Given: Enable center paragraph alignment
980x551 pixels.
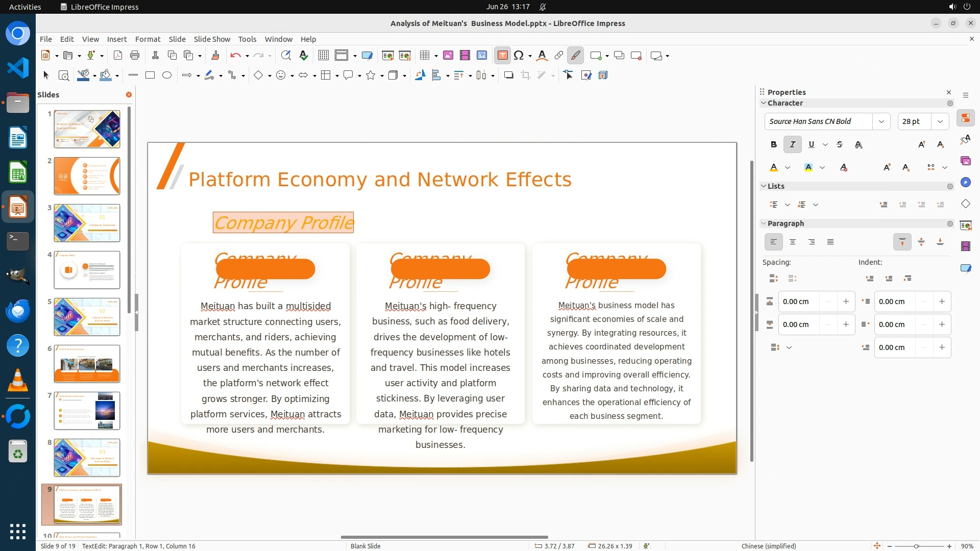Looking at the screenshot, I should [793, 242].
